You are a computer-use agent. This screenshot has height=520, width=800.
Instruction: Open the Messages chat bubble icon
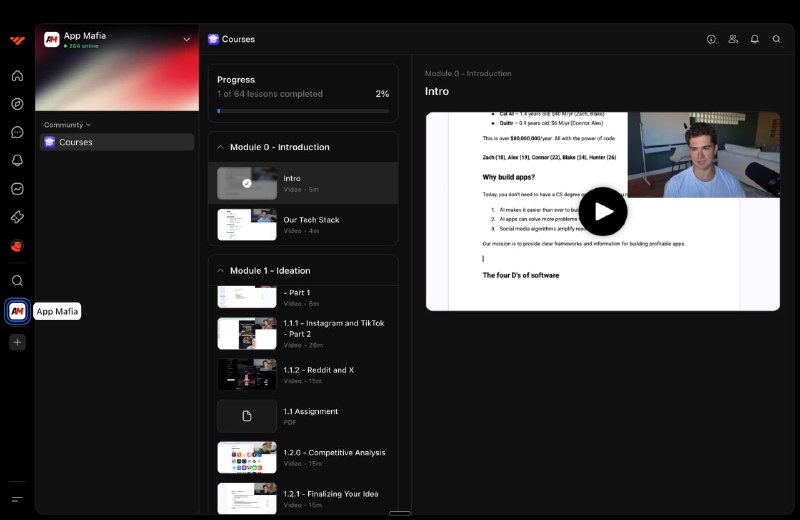pyautogui.click(x=17, y=132)
